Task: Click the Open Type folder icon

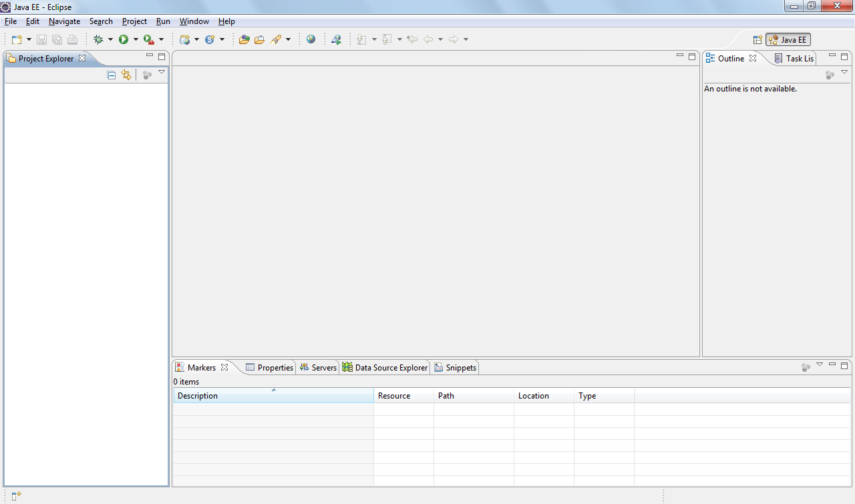Action: click(x=244, y=39)
